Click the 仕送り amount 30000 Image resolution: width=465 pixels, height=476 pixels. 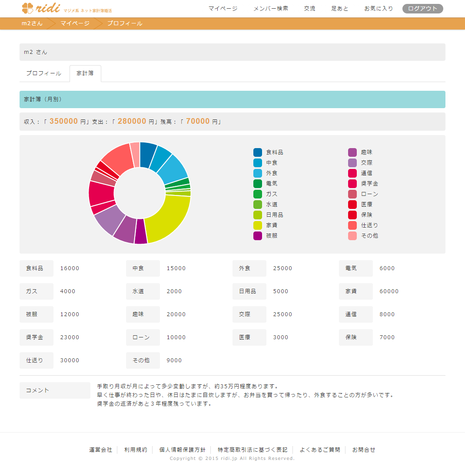click(x=70, y=360)
